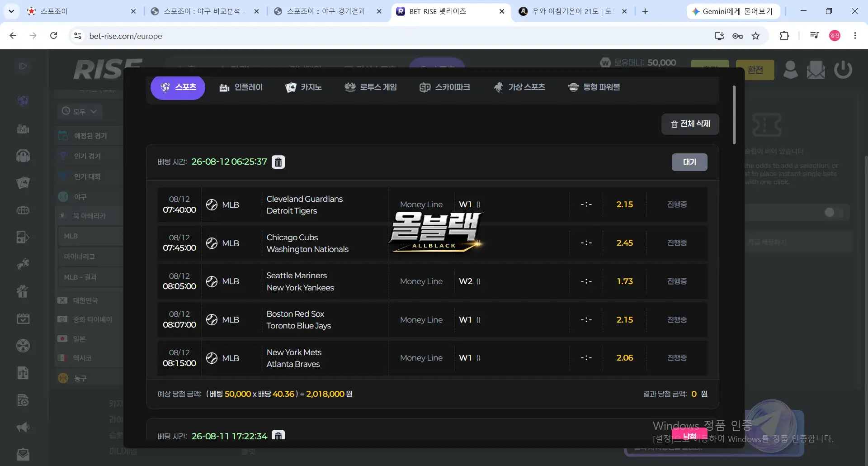868x466 pixels.
Task: Open the Chrome three-dot menu
Action: tap(855, 36)
